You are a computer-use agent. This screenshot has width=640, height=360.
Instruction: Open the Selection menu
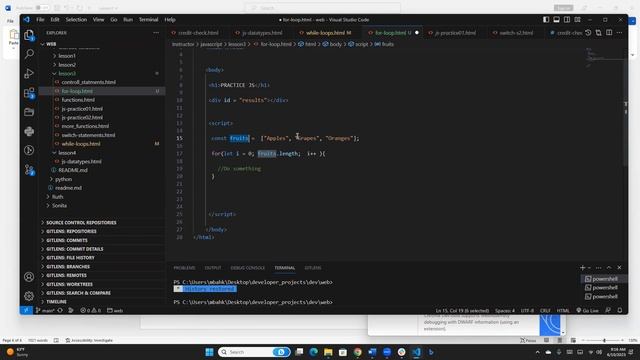pos(76,20)
